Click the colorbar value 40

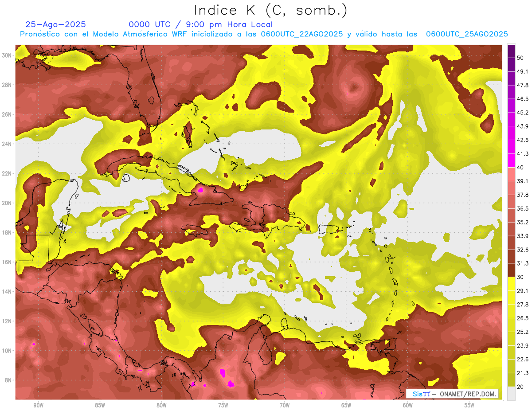(521, 167)
